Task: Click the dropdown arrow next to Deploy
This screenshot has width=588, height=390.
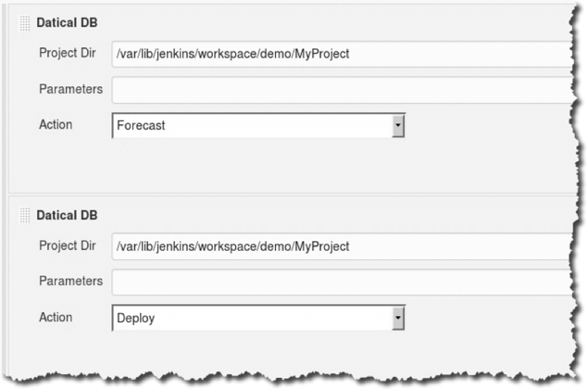Action: 398,318
